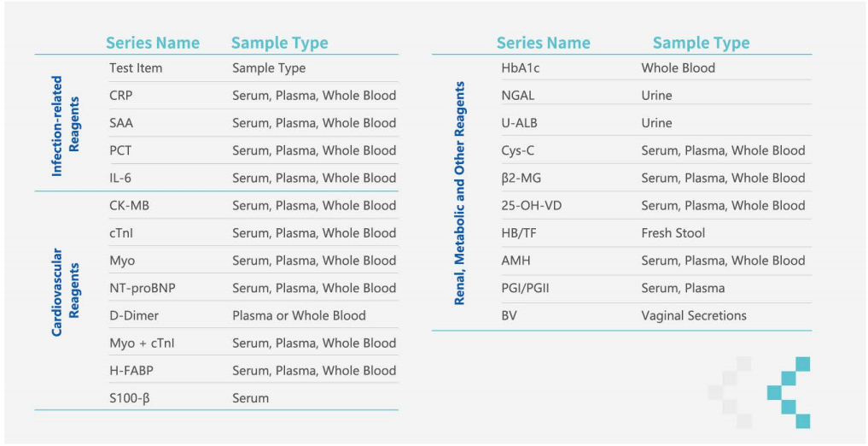Screen dimensions: 868x446
Task: Click the IL-6 reagent entry
Action: [x=121, y=178]
